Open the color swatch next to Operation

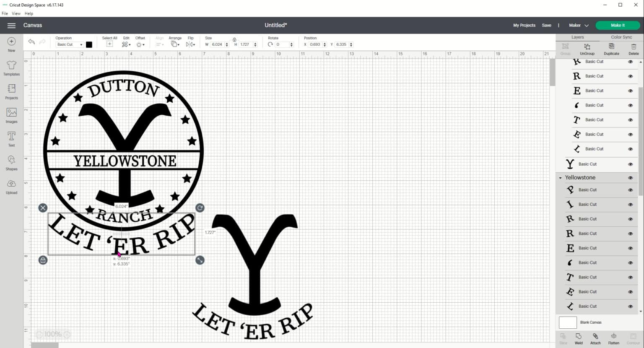pyautogui.click(x=89, y=44)
